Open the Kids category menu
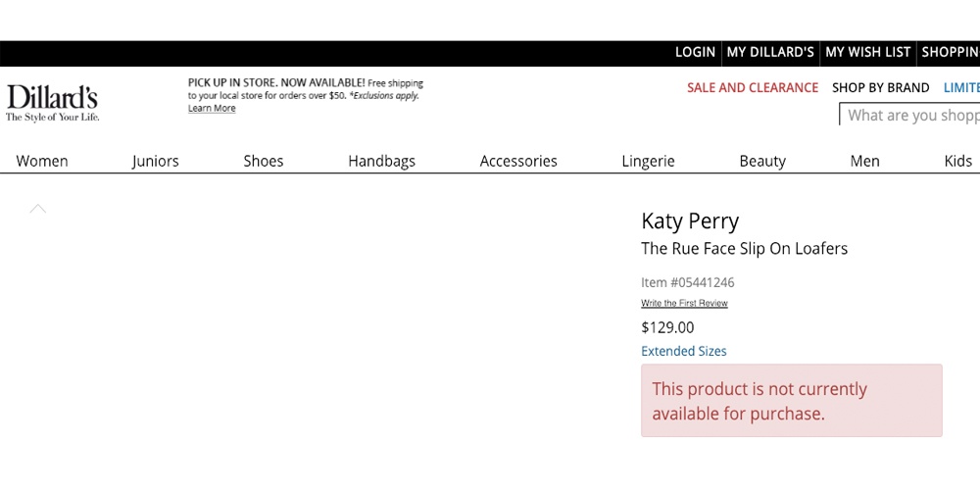Viewport: 980px width, 490px height. pos(957,161)
